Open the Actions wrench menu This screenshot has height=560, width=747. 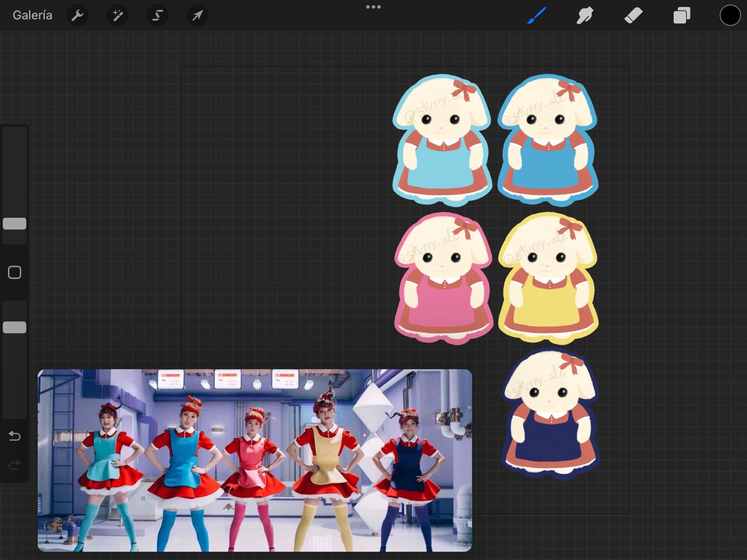[77, 15]
